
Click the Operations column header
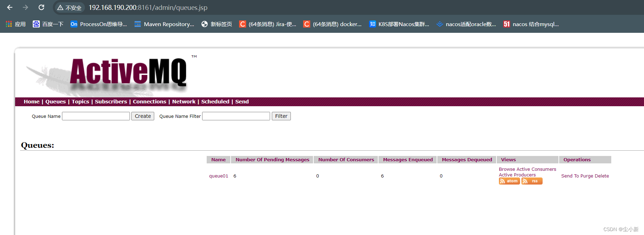click(x=585, y=159)
